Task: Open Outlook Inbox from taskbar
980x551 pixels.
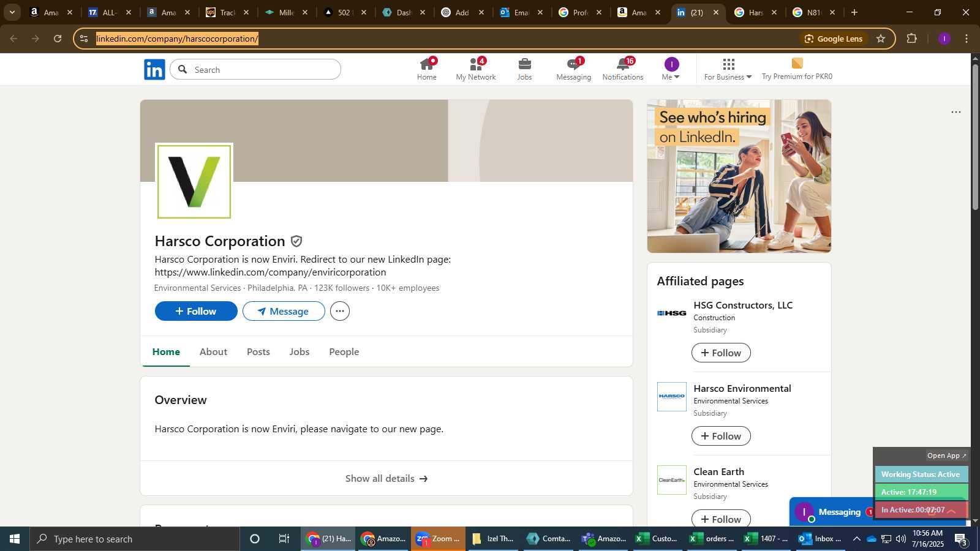Action: [820, 539]
